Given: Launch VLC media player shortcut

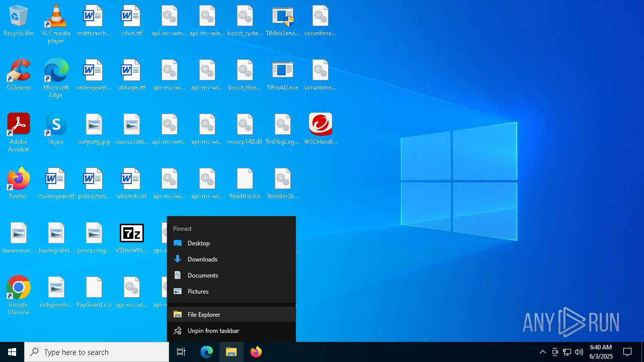Looking at the screenshot, I should 56,24.
